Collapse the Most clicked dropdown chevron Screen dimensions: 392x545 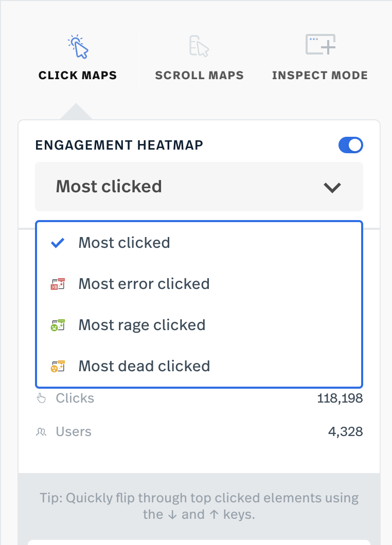tap(332, 187)
